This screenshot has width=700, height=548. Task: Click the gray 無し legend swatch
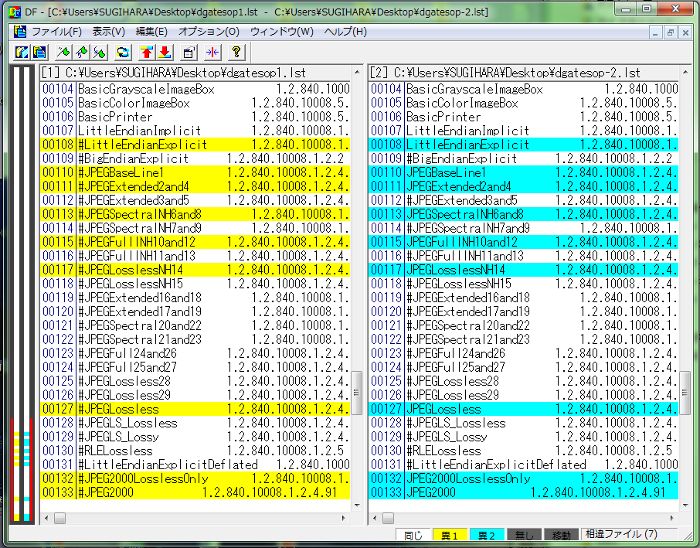(524, 535)
